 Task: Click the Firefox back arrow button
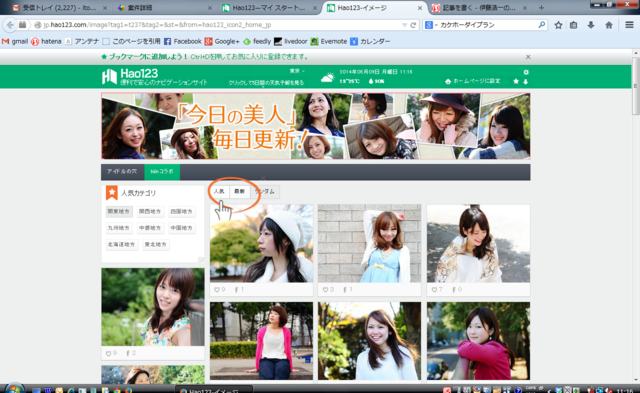click(10, 25)
